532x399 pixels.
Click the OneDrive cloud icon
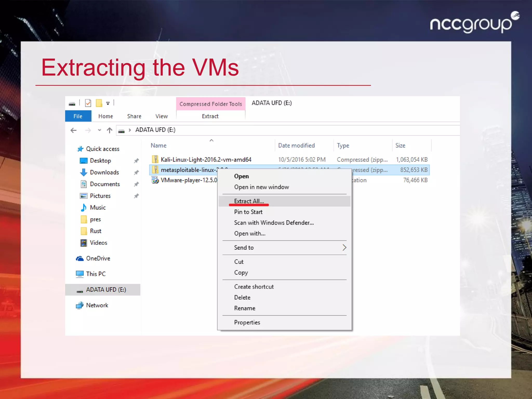[x=79, y=258]
